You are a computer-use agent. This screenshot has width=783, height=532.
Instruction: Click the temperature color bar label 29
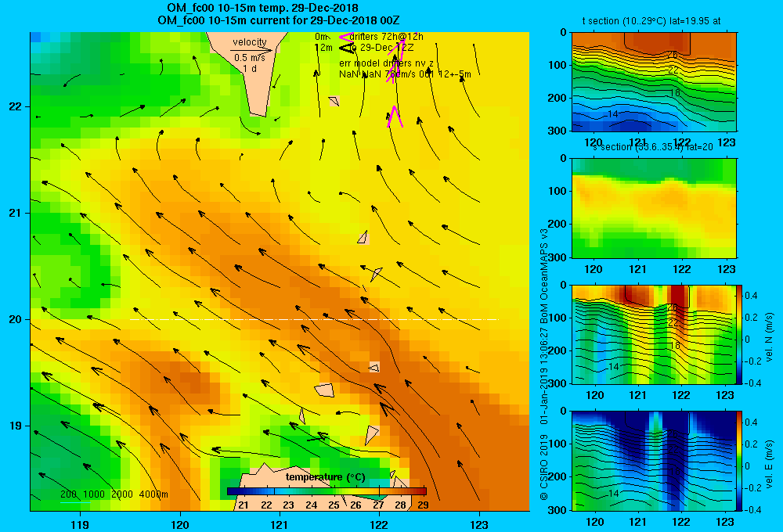tap(423, 505)
